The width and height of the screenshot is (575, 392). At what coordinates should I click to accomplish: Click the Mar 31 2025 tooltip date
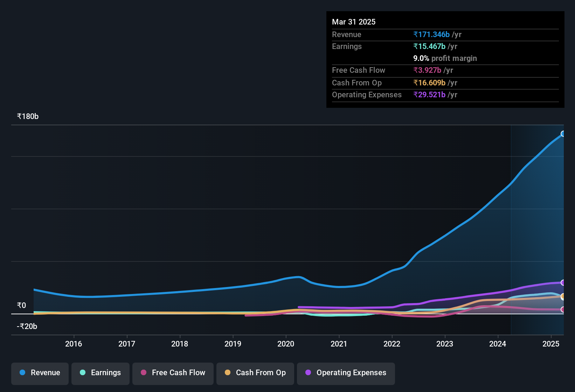[354, 22]
